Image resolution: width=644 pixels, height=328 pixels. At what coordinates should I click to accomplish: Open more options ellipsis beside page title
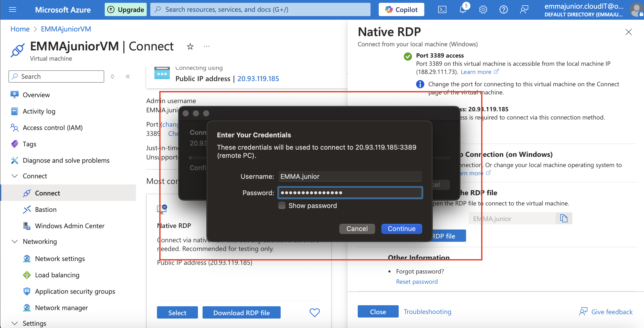pyautogui.click(x=207, y=46)
